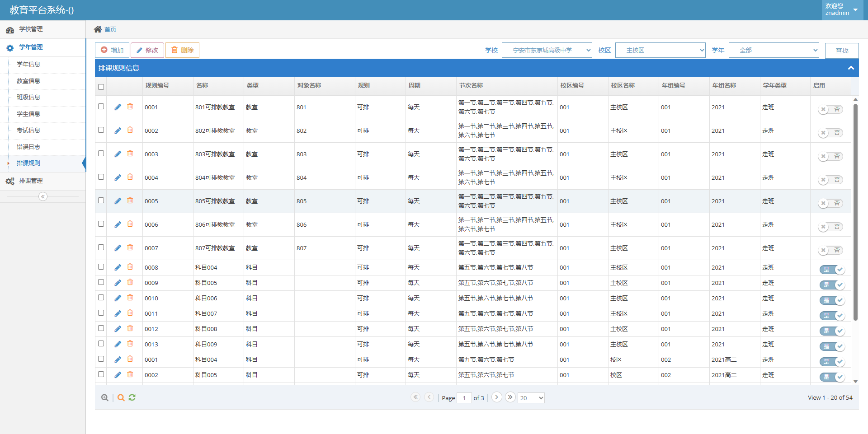Select checkbox of row 0007
Image resolution: width=868 pixels, height=434 pixels.
101,247
